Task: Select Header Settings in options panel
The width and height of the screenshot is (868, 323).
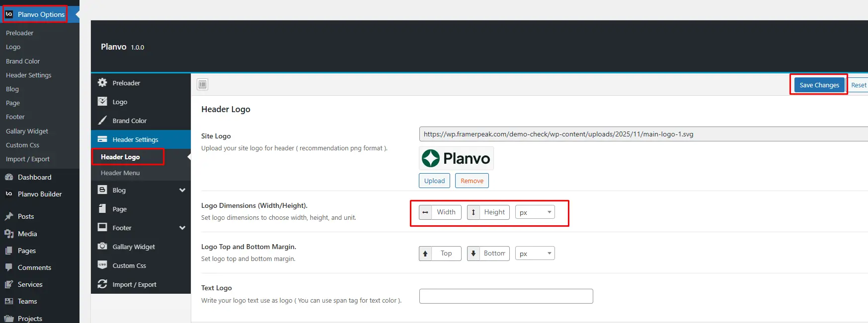Action: point(141,139)
